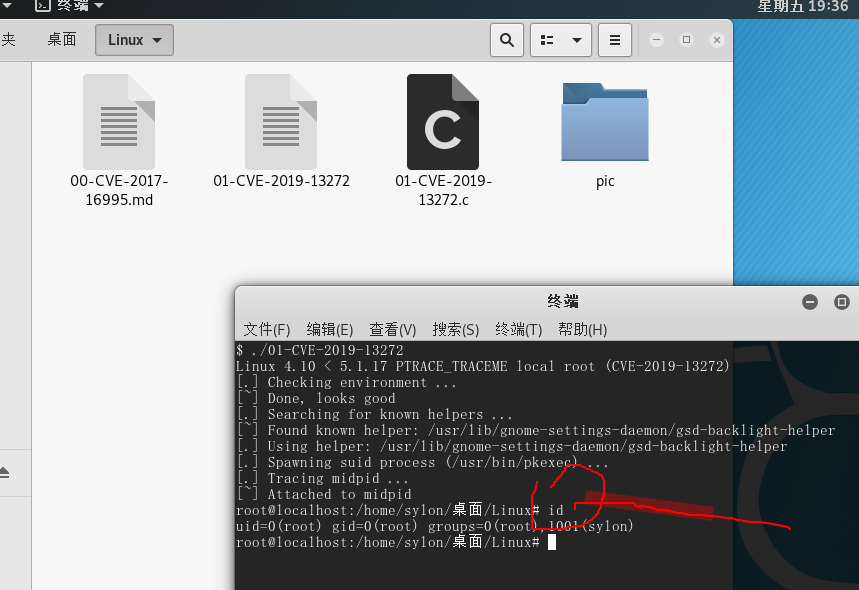Click 'Searching for known helpers ...' line
The image size is (859, 590).
pos(375,414)
